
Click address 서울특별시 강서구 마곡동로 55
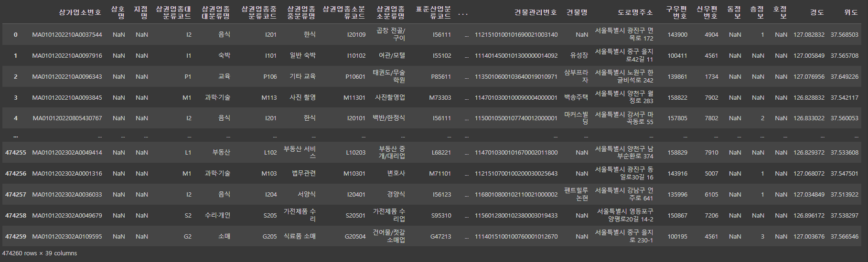coord(624,118)
